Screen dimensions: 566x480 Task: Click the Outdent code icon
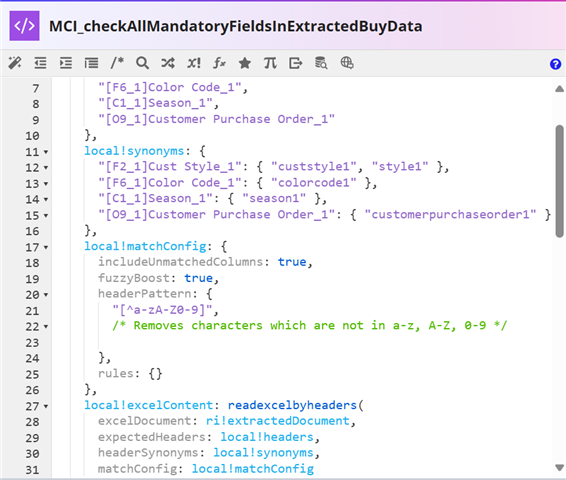click(x=40, y=63)
